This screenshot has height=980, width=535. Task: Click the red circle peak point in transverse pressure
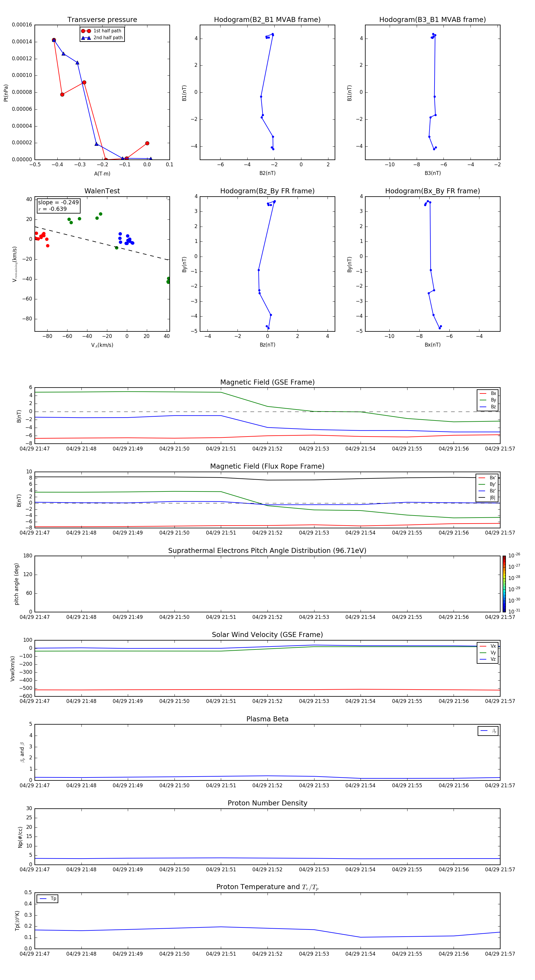(54, 40)
